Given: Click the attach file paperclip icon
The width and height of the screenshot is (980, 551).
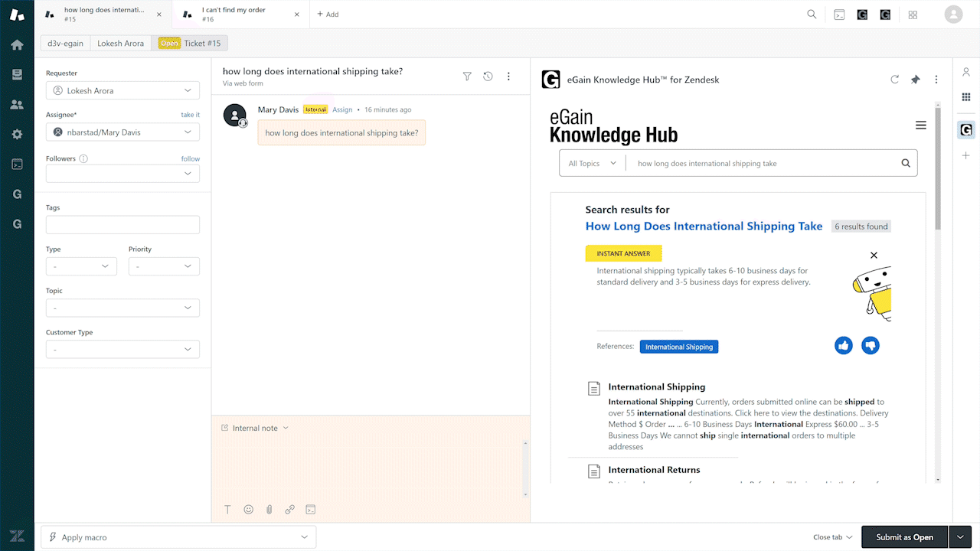Looking at the screenshot, I should coord(269,510).
